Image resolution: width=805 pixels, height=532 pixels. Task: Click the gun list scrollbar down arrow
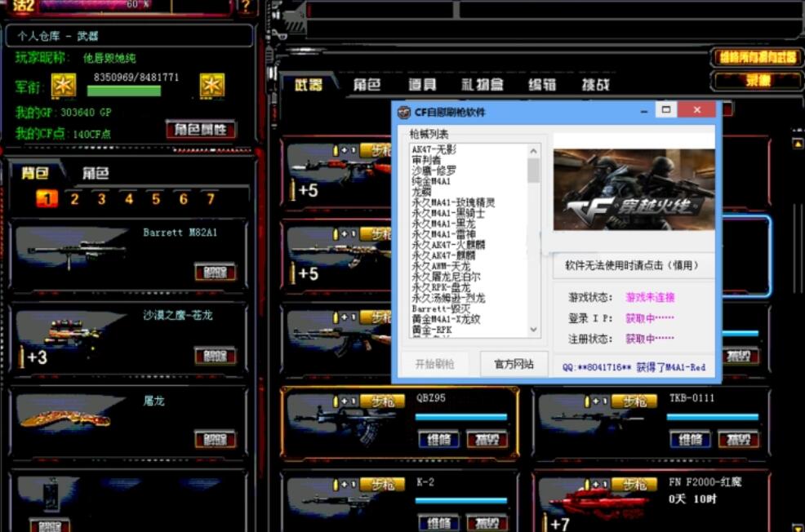(533, 330)
